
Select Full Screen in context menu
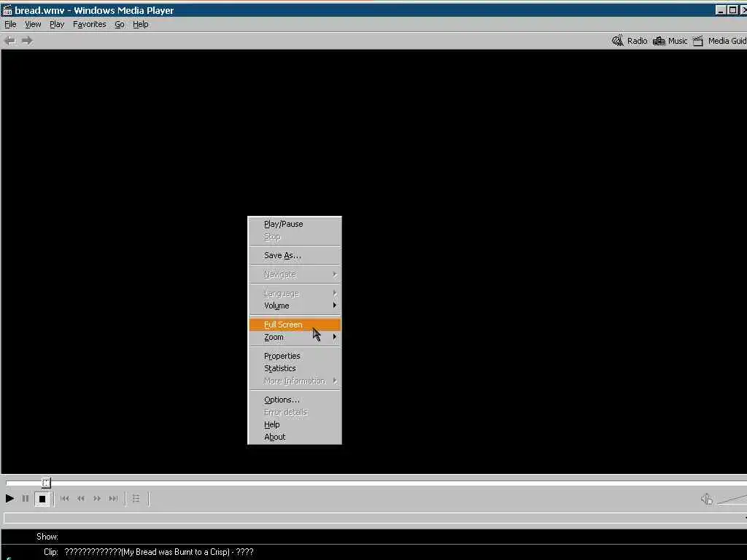295,324
